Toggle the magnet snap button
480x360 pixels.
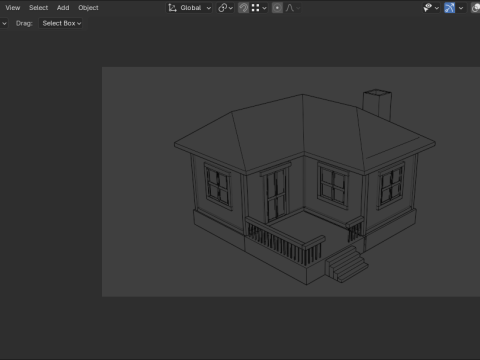243,8
